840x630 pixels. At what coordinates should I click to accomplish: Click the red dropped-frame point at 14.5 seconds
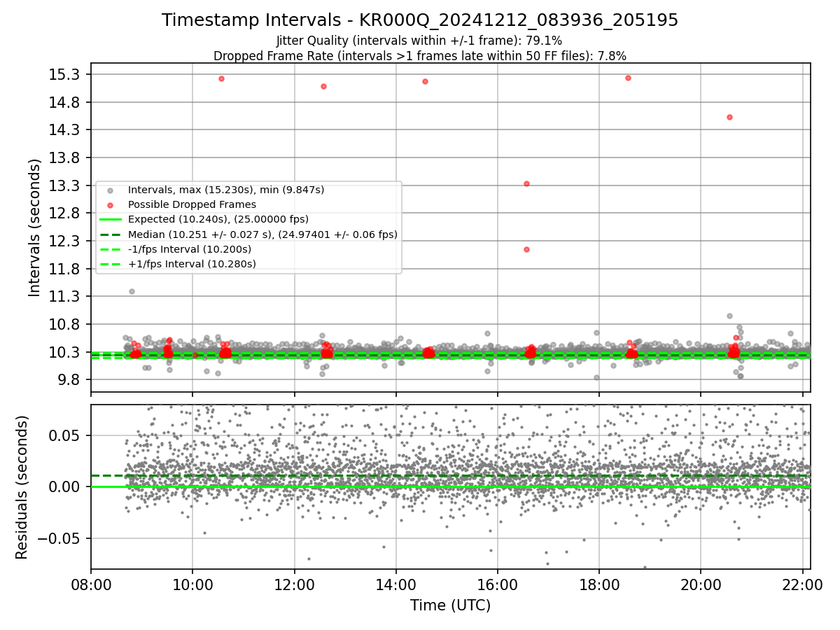[729, 117]
